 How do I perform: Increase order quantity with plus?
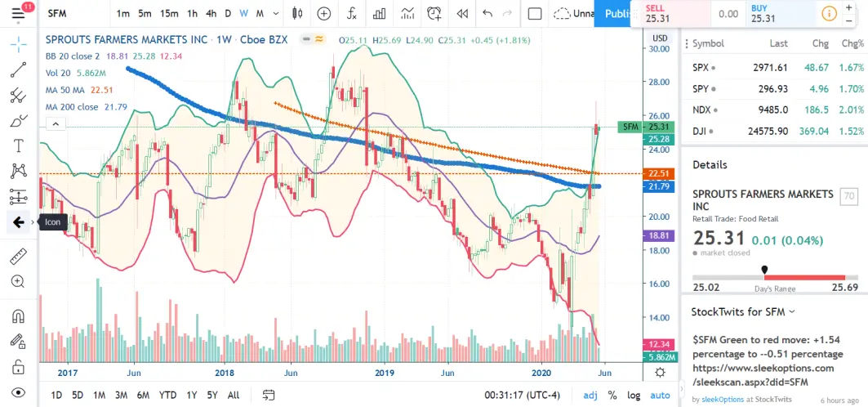click(848, 7)
